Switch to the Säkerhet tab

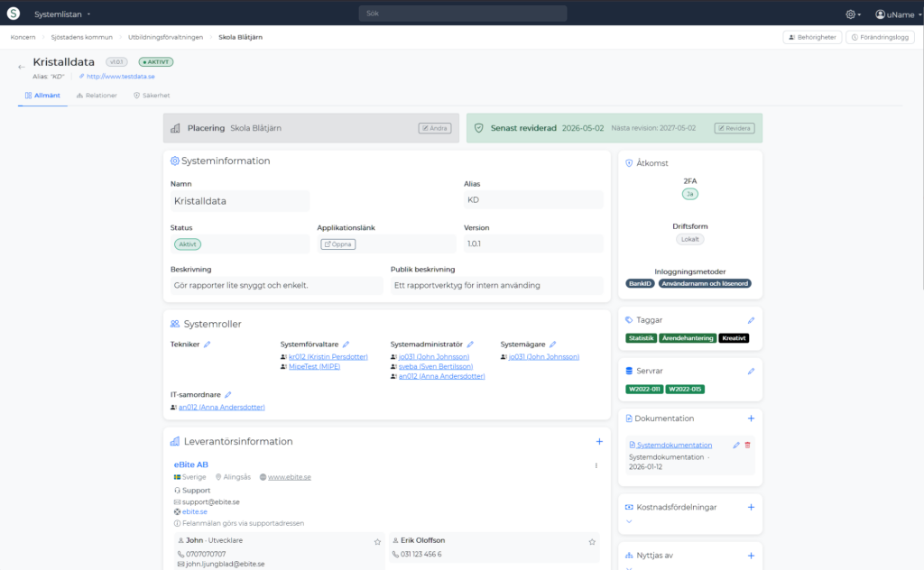tap(152, 96)
